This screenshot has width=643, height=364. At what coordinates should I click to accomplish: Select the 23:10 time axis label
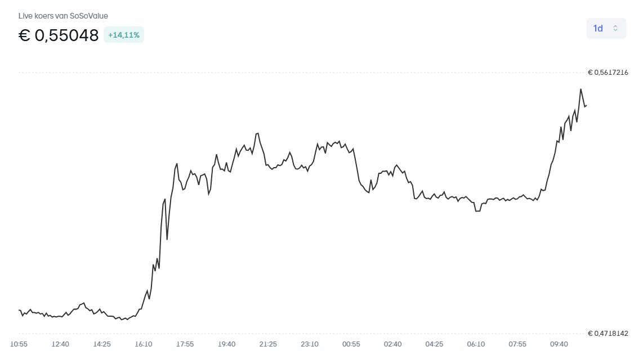pos(310,344)
